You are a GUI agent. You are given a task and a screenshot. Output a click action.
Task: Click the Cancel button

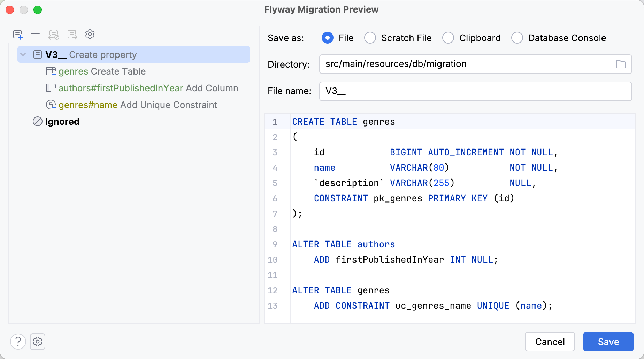pyautogui.click(x=550, y=342)
